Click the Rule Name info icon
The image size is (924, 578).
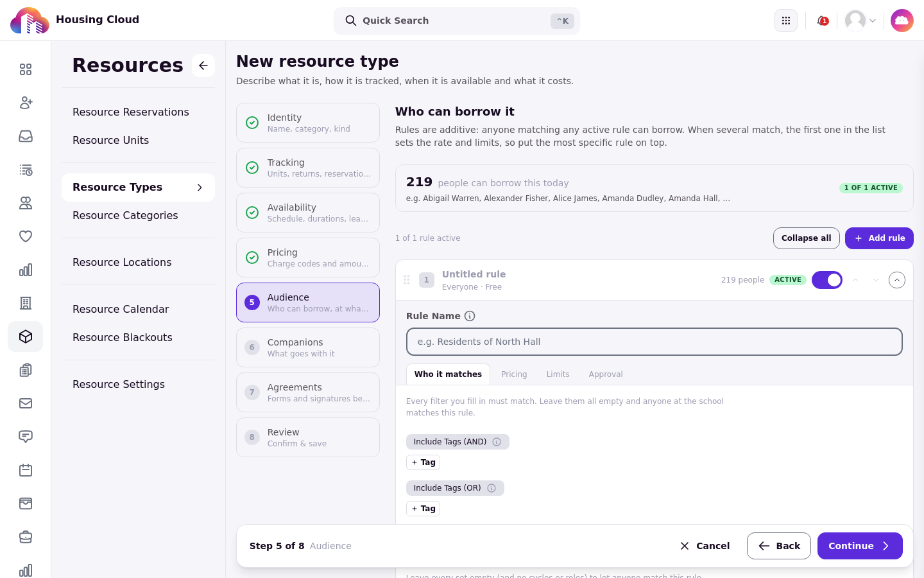470,316
